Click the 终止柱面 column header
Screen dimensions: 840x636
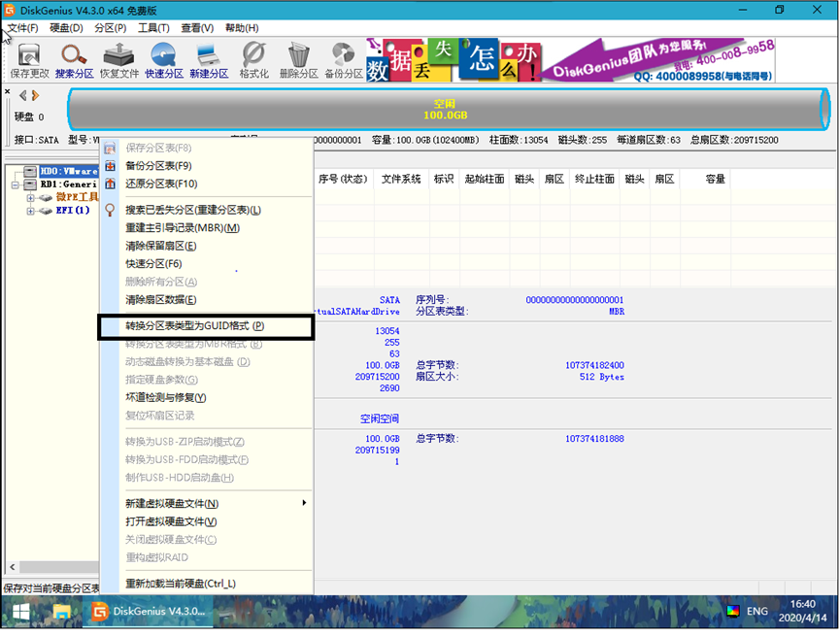pyautogui.click(x=594, y=179)
